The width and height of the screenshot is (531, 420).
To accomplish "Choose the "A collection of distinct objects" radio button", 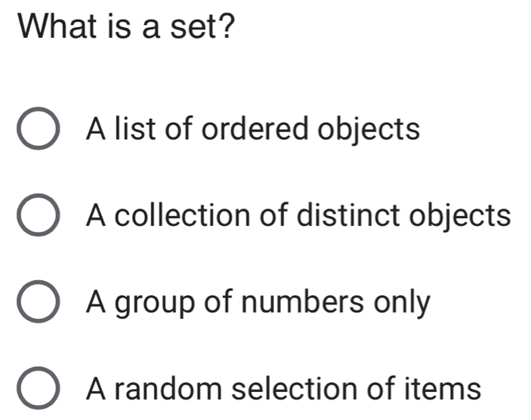I will coord(36,217).
